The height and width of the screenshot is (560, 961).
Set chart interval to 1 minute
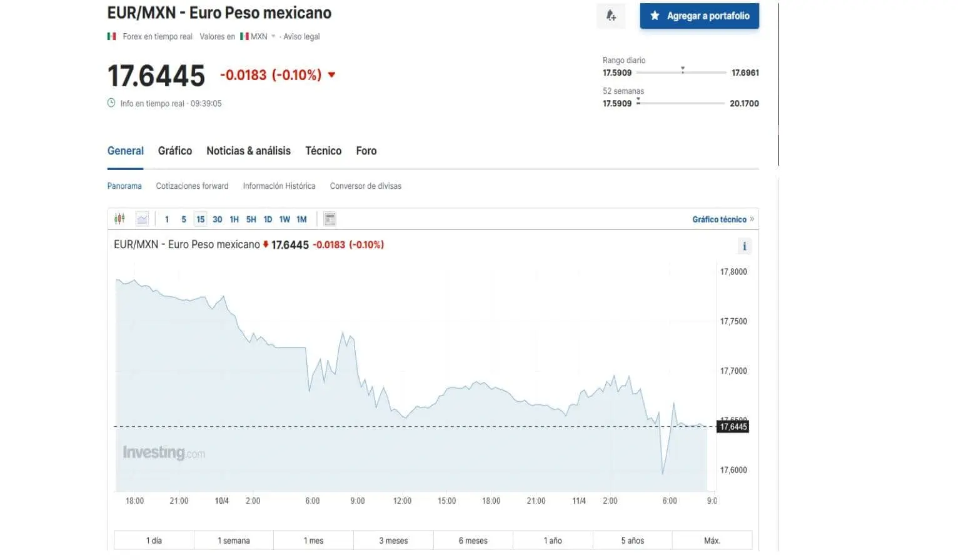[167, 219]
